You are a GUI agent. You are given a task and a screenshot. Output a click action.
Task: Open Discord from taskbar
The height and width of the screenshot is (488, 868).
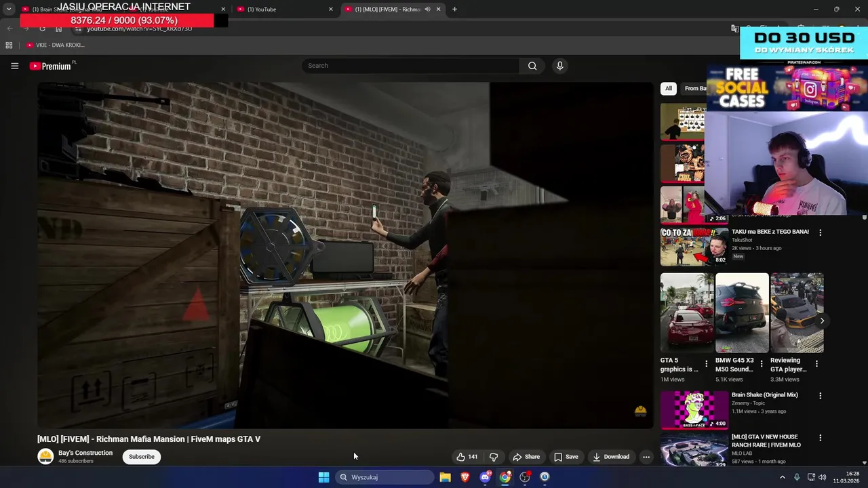point(485,477)
